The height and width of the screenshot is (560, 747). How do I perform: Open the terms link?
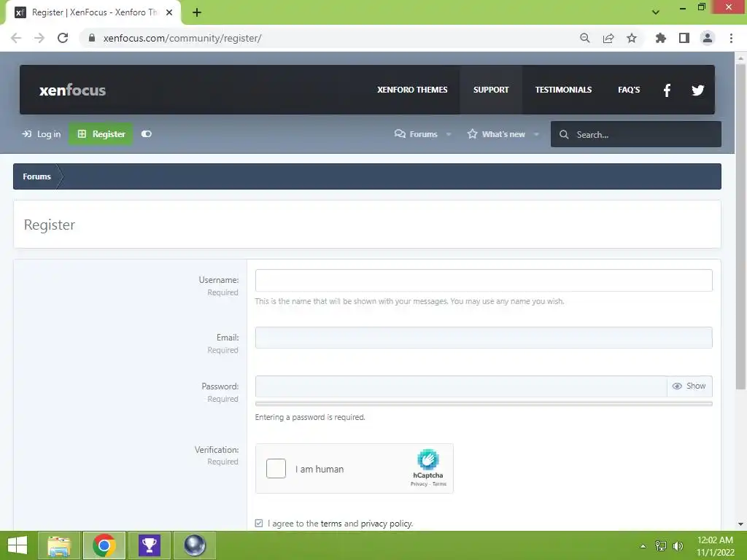tap(331, 524)
